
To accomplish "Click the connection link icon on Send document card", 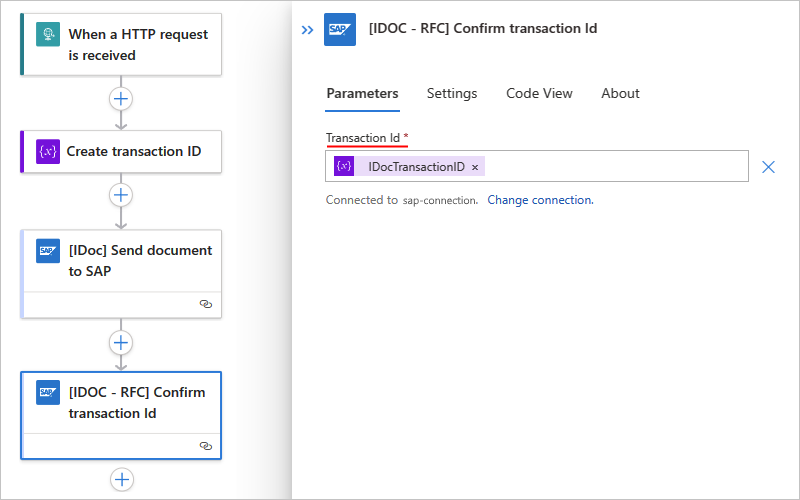I will tap(206, 304).
